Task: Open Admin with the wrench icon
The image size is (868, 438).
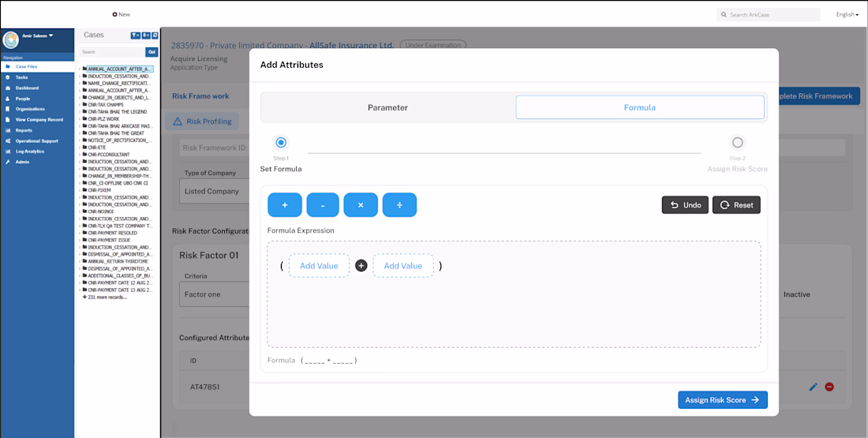Action: pos(37,162)
